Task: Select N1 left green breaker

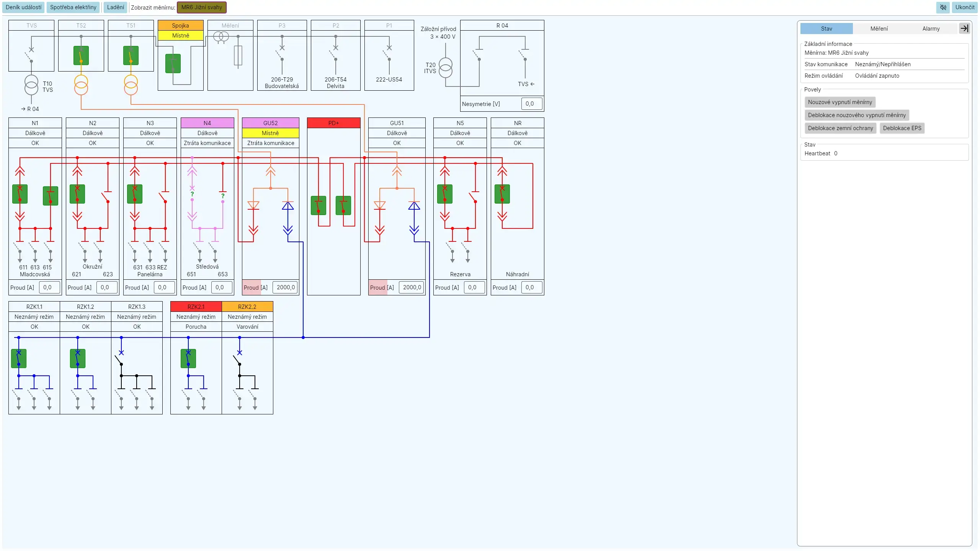Action: click(20, 194)
